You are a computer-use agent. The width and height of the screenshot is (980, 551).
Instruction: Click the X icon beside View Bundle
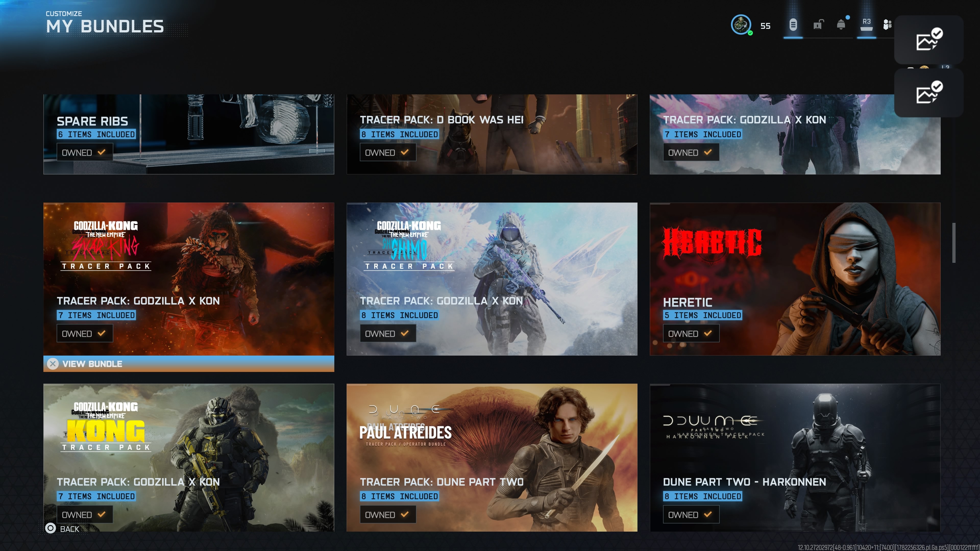53,364
